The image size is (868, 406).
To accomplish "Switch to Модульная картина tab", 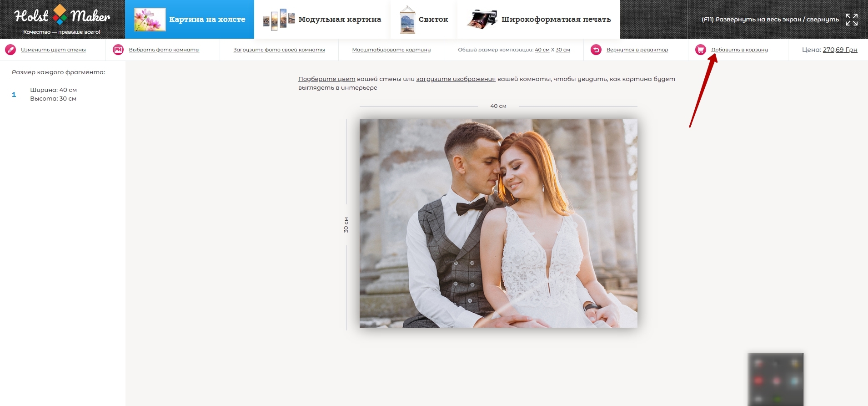I will point(340,20).
